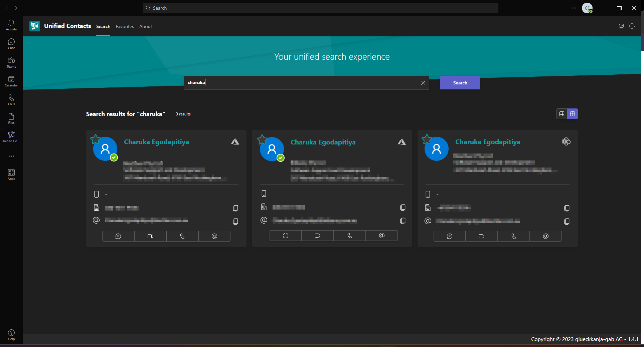The width and height of the screenshot is (644, 347).
Task: Start video call from third card
Action: (x=482, y=236)
